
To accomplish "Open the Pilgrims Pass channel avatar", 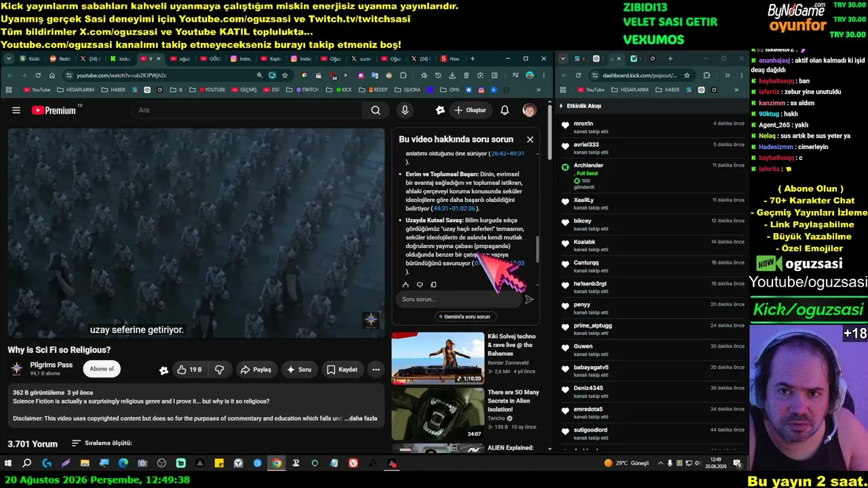I will coord(17,369).
